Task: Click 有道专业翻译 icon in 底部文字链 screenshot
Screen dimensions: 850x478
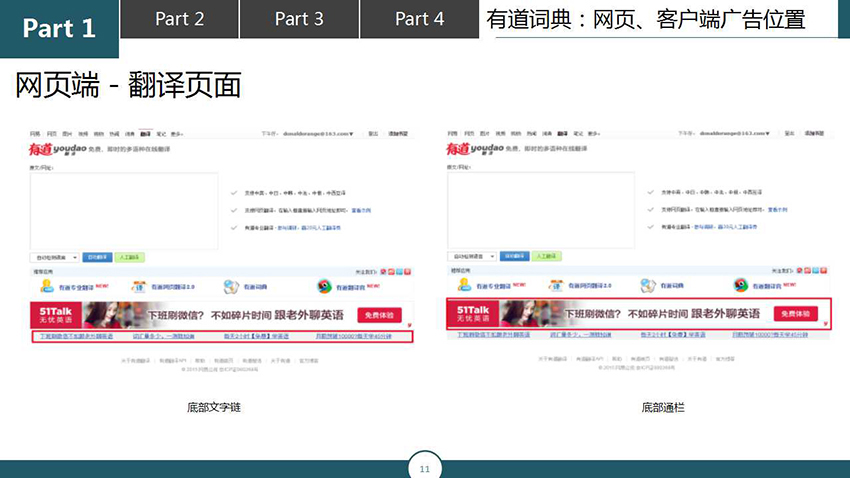Action: [x=44, y=287]
